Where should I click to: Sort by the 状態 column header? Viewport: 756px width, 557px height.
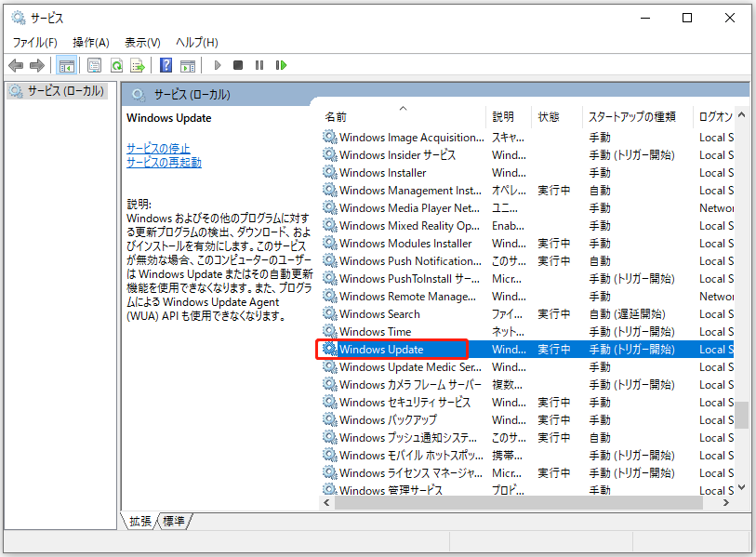click(556, 116)
